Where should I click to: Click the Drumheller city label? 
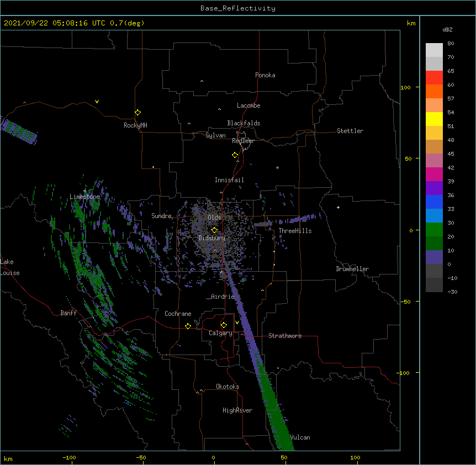coord(352,269)
